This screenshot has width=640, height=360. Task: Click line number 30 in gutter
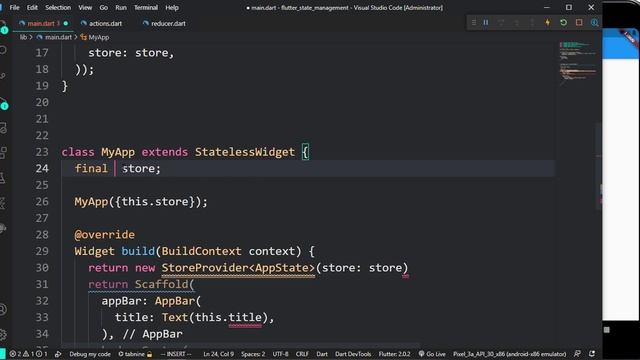[42, 268]
